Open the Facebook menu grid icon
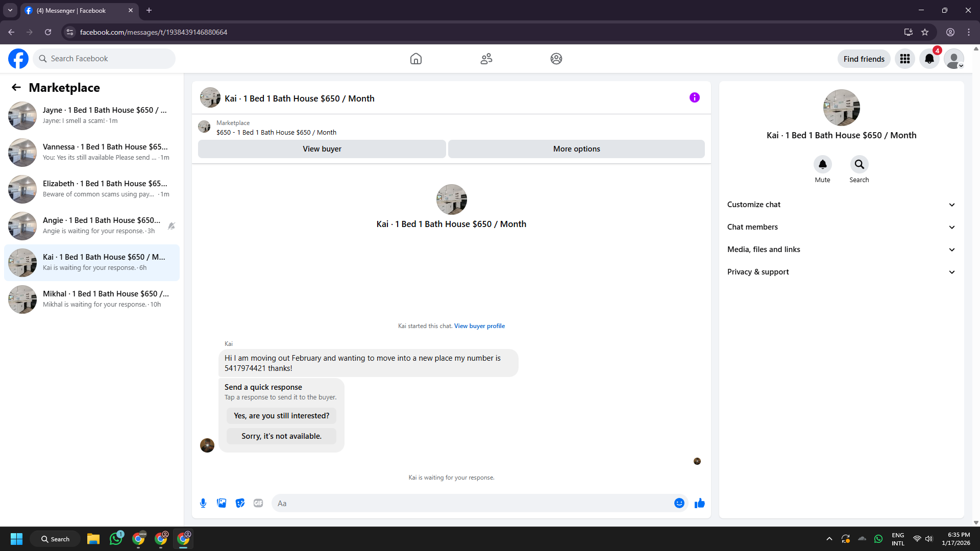Screen dimensions: 980x551 click(x=904, y=59)
